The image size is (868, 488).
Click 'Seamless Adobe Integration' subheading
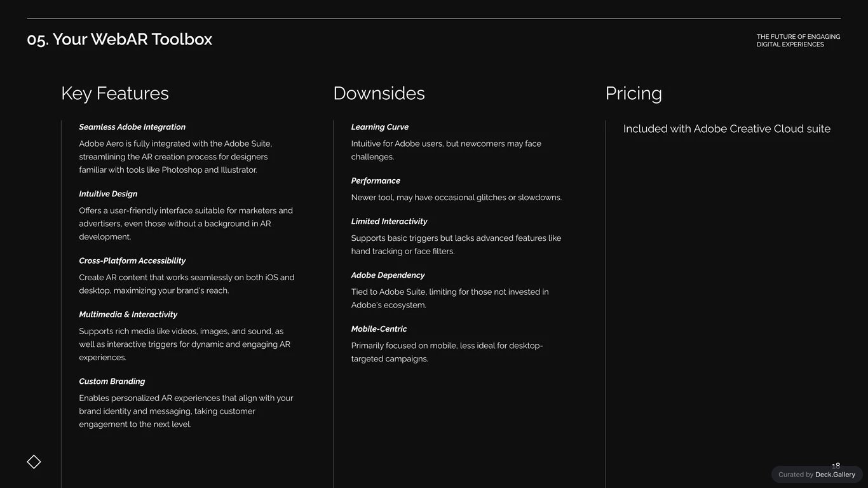coord(132,127)
